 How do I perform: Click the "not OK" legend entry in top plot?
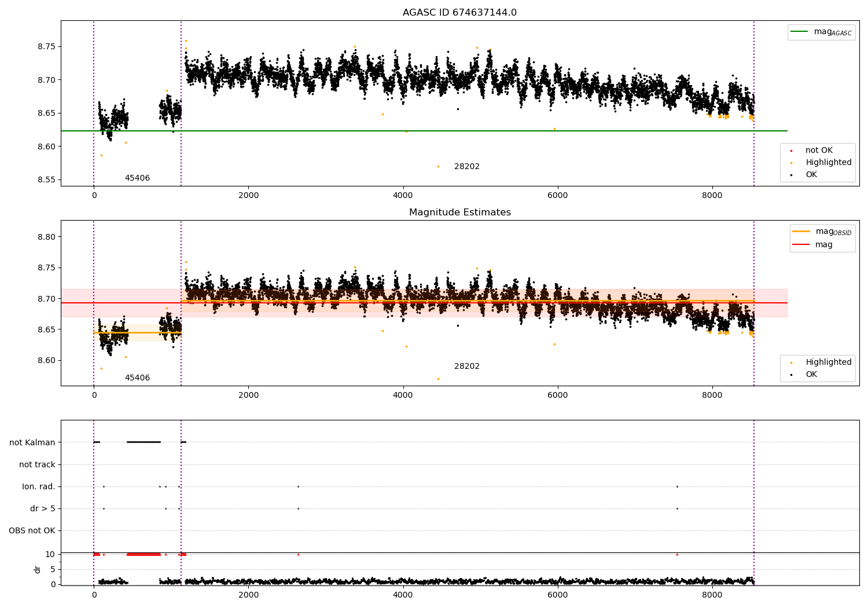tap(819, 151)
